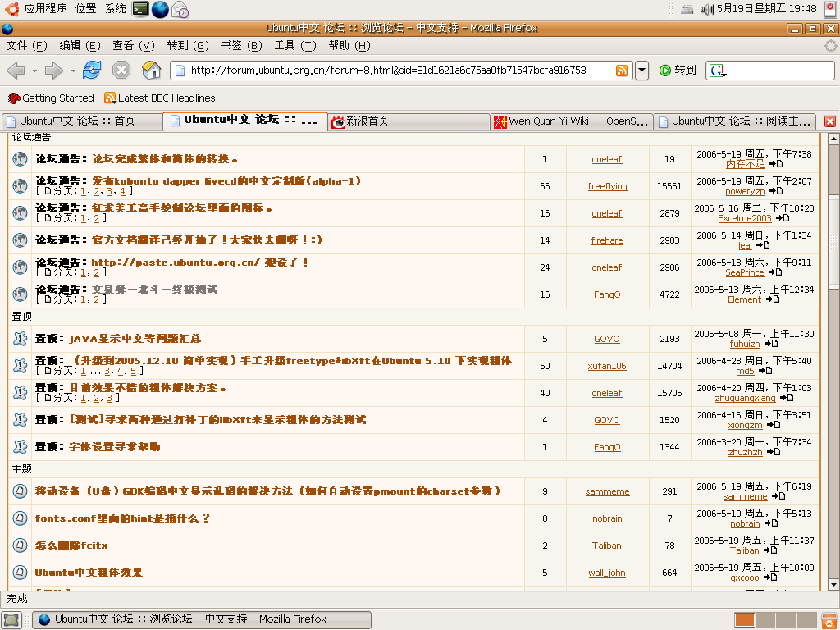Viewport: 840px width, 630px height.
Task: Open the 文件 (F) menu
Action: click(26, 46)
